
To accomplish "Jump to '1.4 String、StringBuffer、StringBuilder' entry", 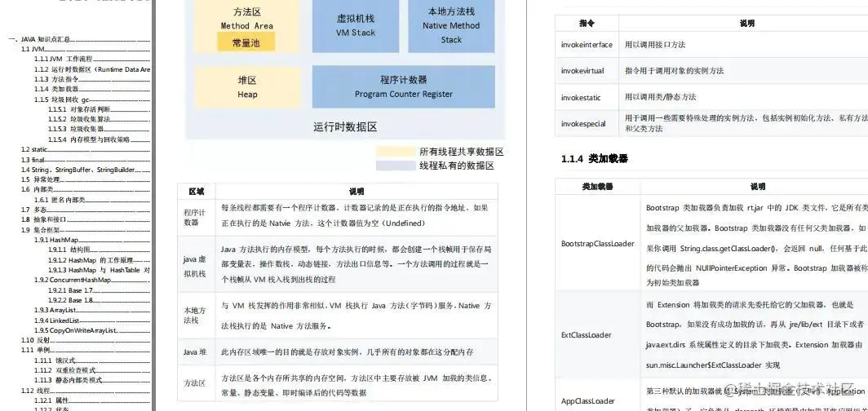I will [x=86, y=170].
